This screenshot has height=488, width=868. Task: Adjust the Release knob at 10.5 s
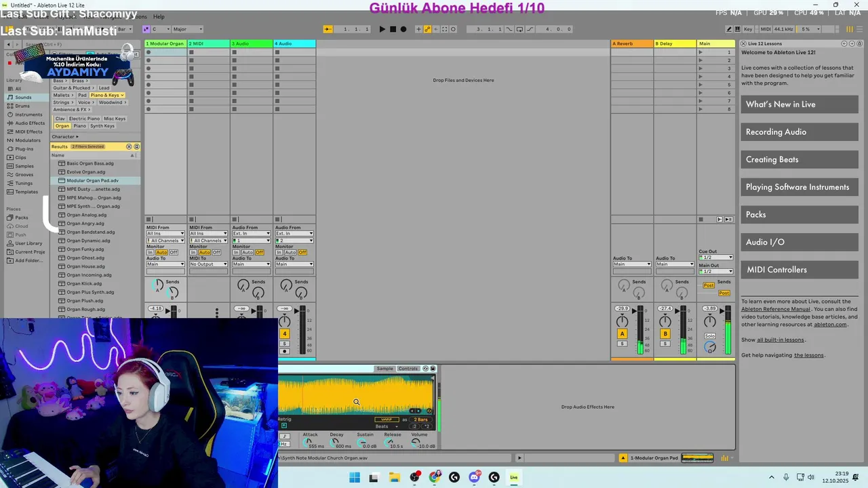pyautogui.click(x=389, y=442)
